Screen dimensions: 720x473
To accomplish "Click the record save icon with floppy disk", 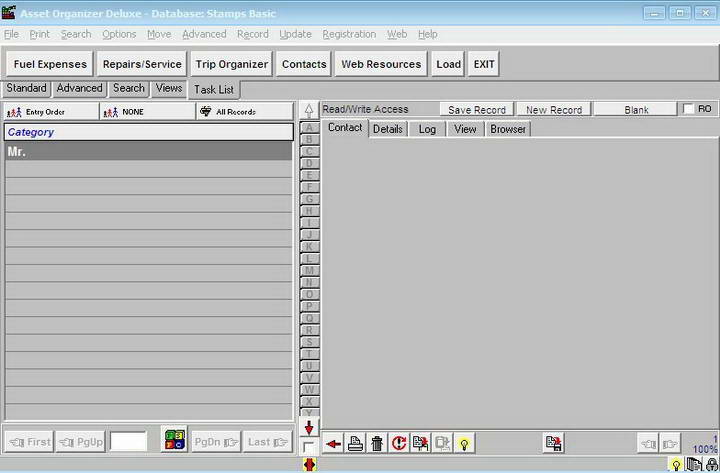I will click(x=554, y=443).
